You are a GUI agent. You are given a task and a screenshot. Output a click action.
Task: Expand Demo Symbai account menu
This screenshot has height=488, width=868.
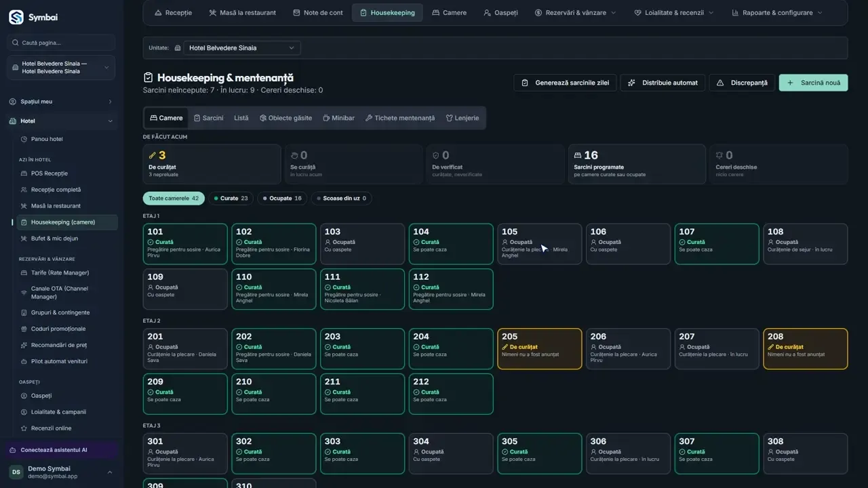tap(61, 472)
